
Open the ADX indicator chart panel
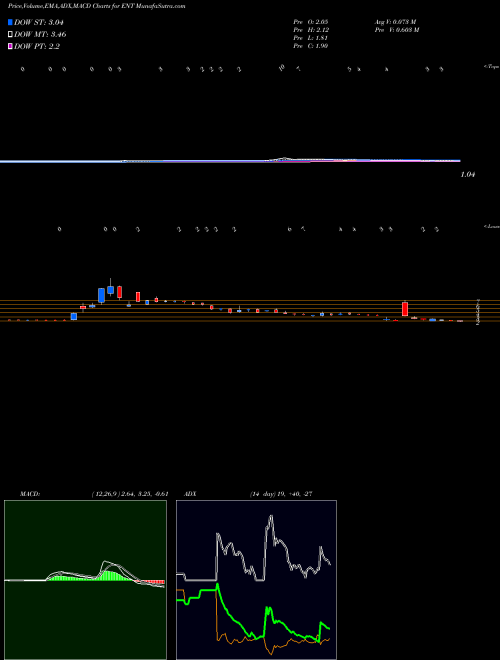pyautogui.click(x=256, y=580)
